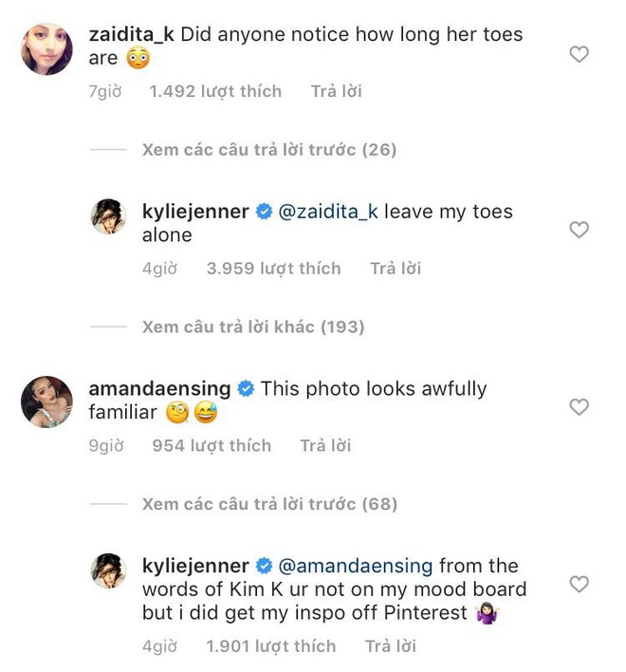
Task: Expand 193 other replies
Action: point(253,327)
